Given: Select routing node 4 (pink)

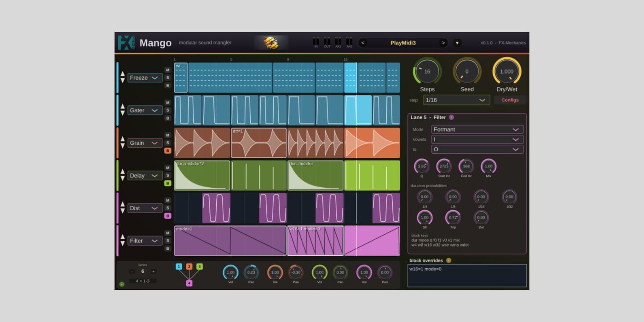Looking at the screenshot, I should (189, 283).
